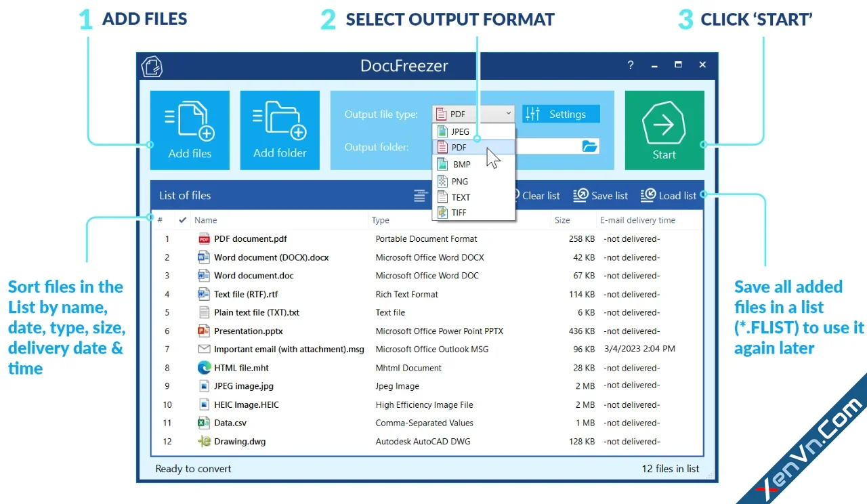Screen dimensions: 867x504
Task: Click the Add folder button
Action: [x=280, y=130]
